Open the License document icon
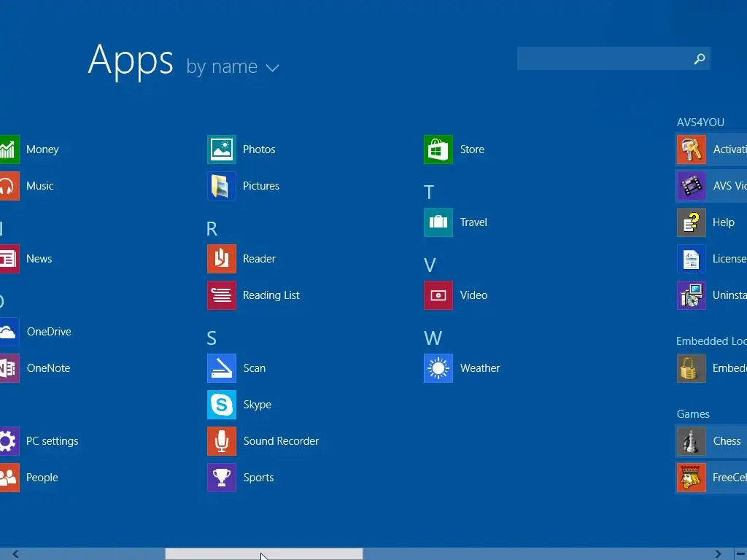The image size is (747, 560). click(x=692, y=259)
